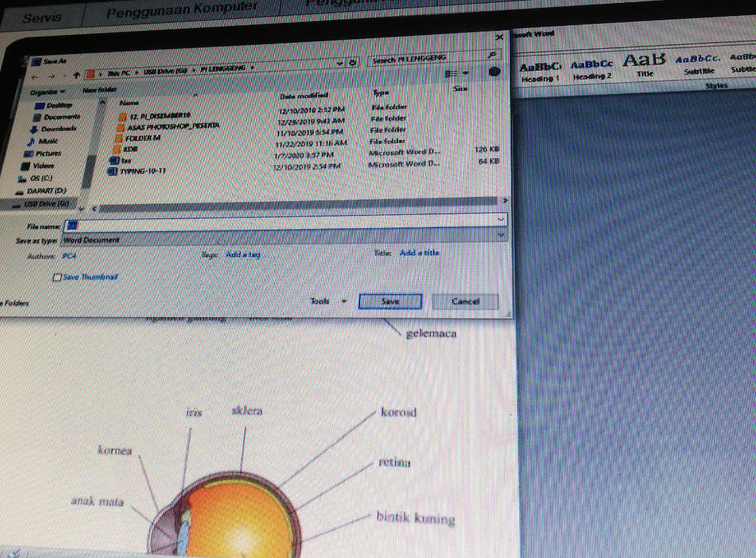
Task: Click the search magnifier icon
Action: pyautogui.click(x=492, y=55)
